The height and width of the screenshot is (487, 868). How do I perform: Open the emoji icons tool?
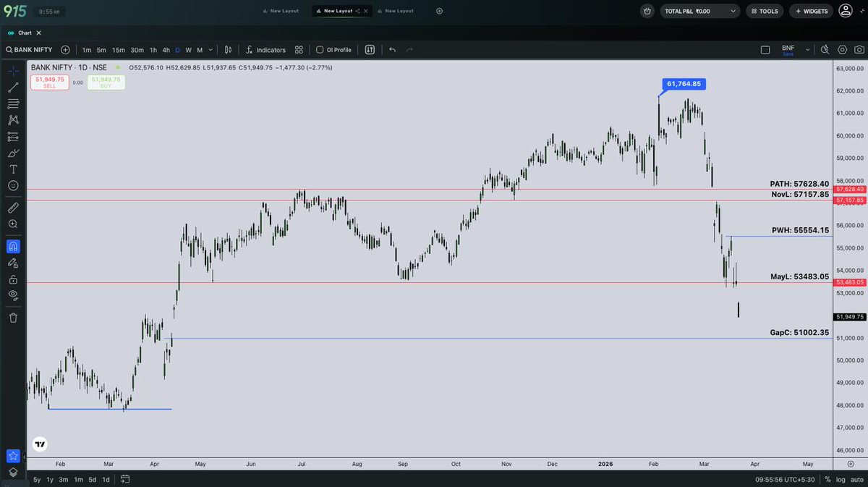(x=13, y=186)
